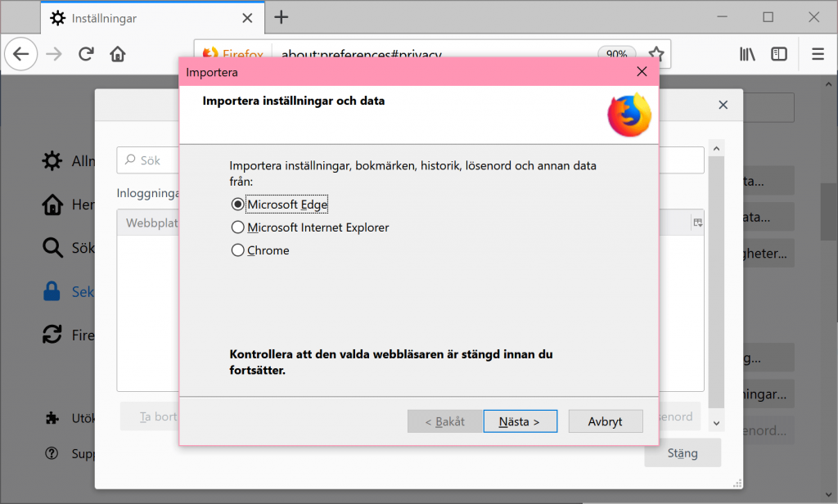This screenshot has width=838, height=504.
Task: Click scroll down arrow in logins dialog
Action: tap(716, 423)
